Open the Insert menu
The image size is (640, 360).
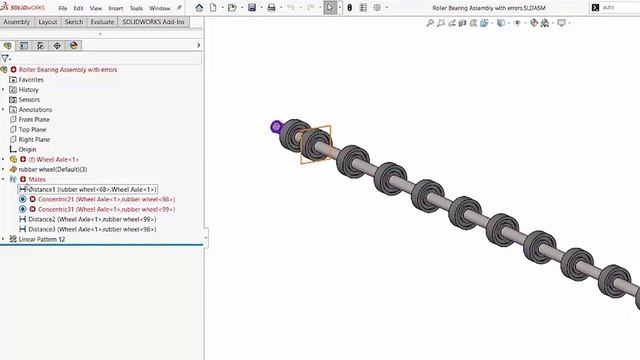(116, 8)
